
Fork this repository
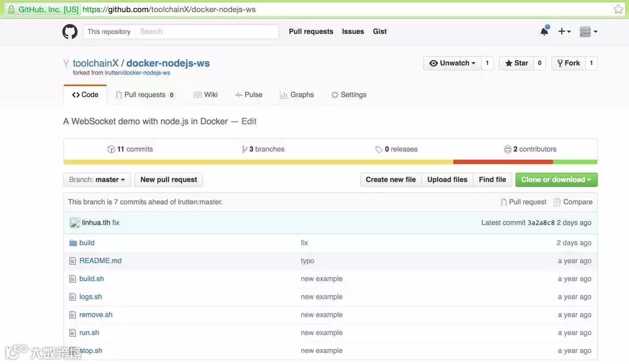point(568,63)
